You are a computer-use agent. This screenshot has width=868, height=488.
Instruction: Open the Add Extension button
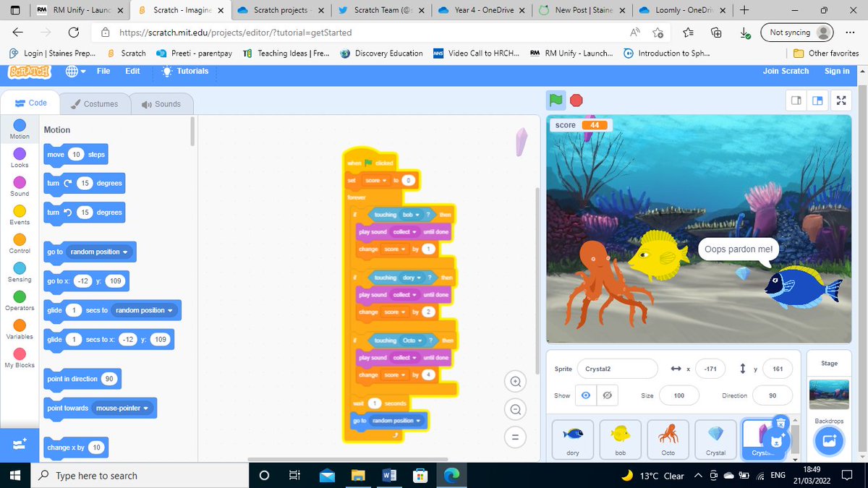point(20,445)
